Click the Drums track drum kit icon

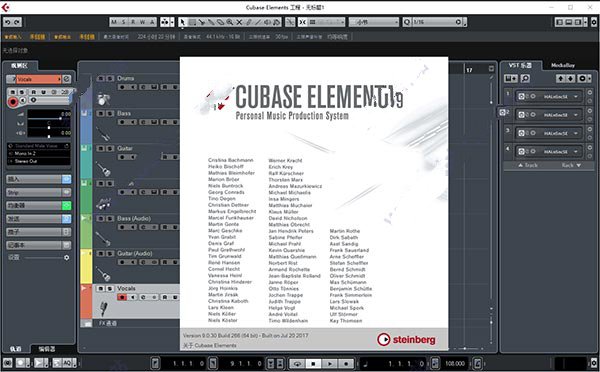pyautogui.click(x=103, y=100)
